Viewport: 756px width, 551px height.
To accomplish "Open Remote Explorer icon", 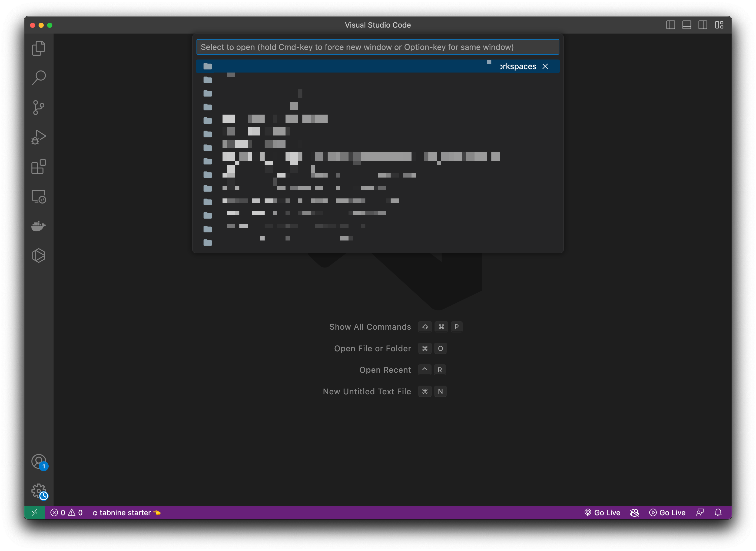I will 38,196.
